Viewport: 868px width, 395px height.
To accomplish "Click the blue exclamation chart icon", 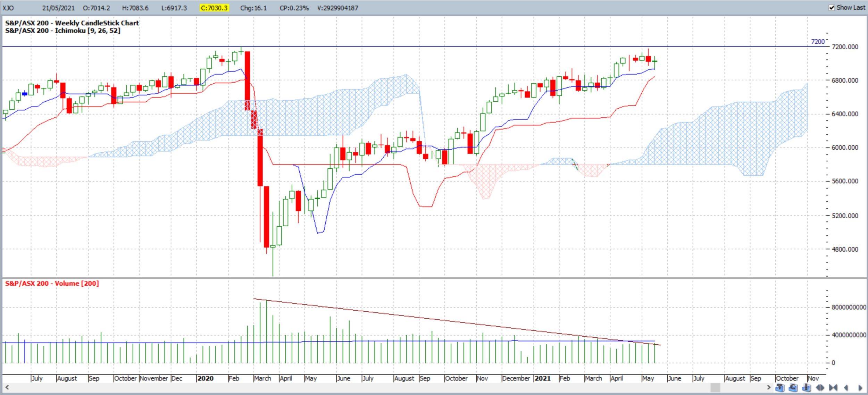I will [x=807, y=388].
